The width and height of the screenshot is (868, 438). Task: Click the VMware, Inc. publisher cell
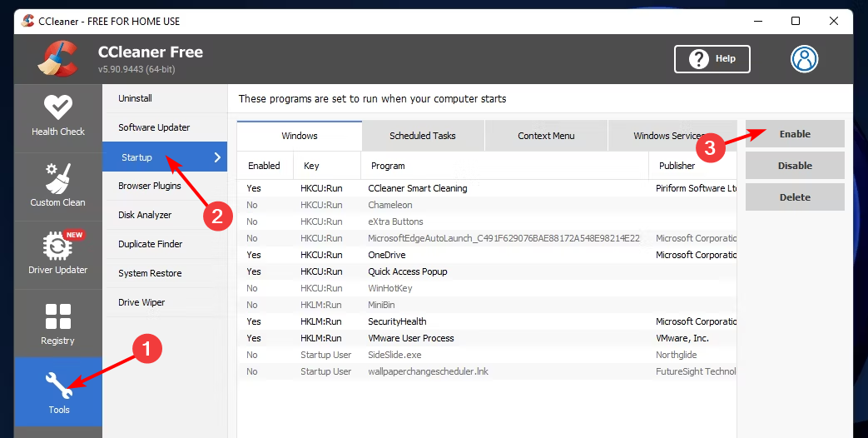682,338
